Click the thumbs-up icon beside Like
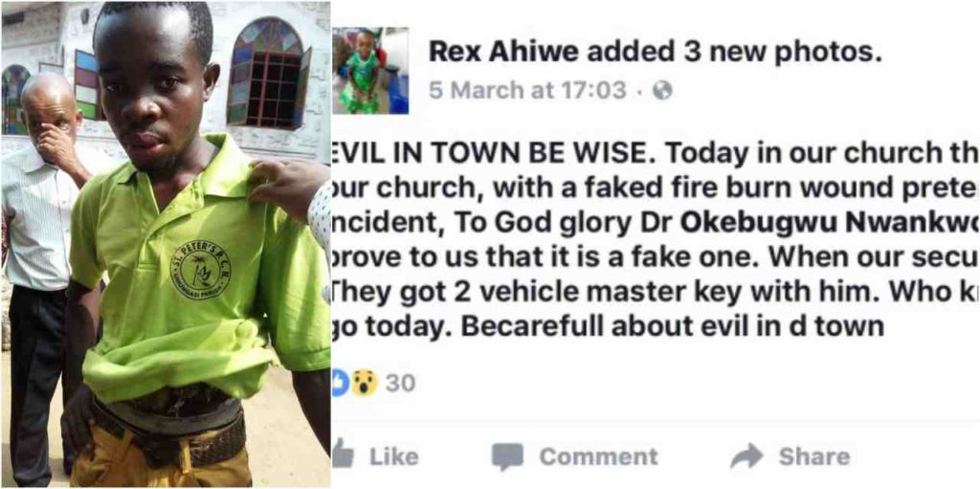This screenshot has width=980, height=489. pyautogui.click(x=343, y=454)
